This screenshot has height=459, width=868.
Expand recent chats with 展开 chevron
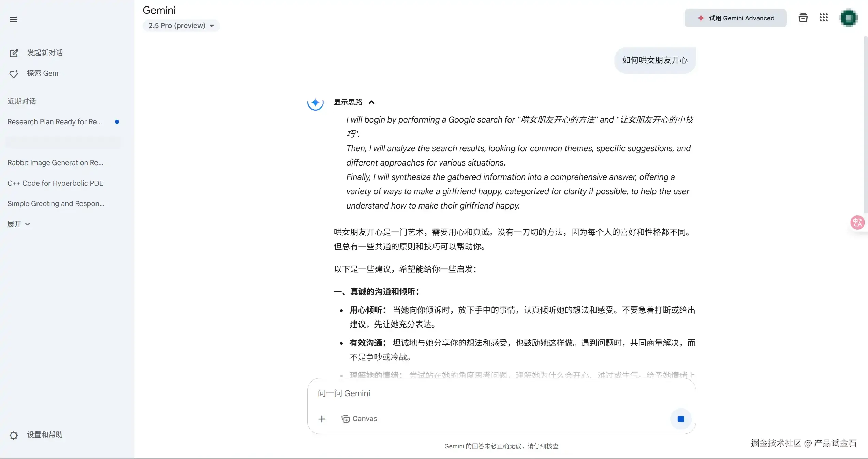click(18, 224)
